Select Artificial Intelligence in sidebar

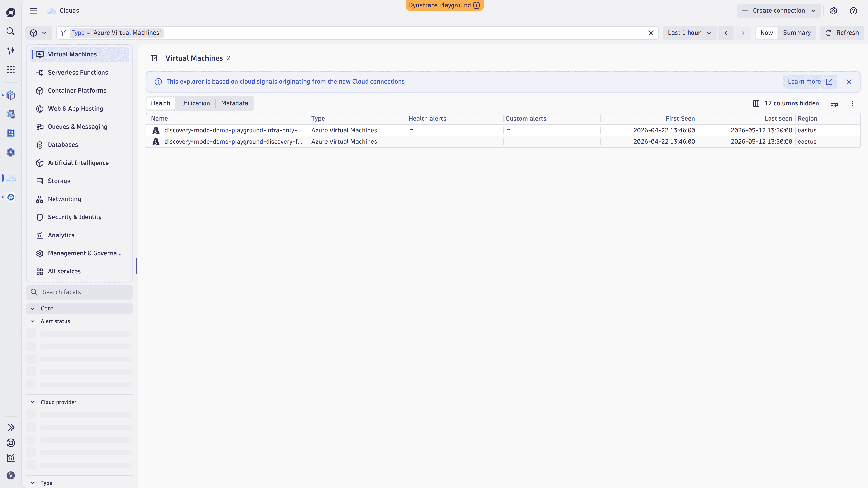(x=80, y=163)
